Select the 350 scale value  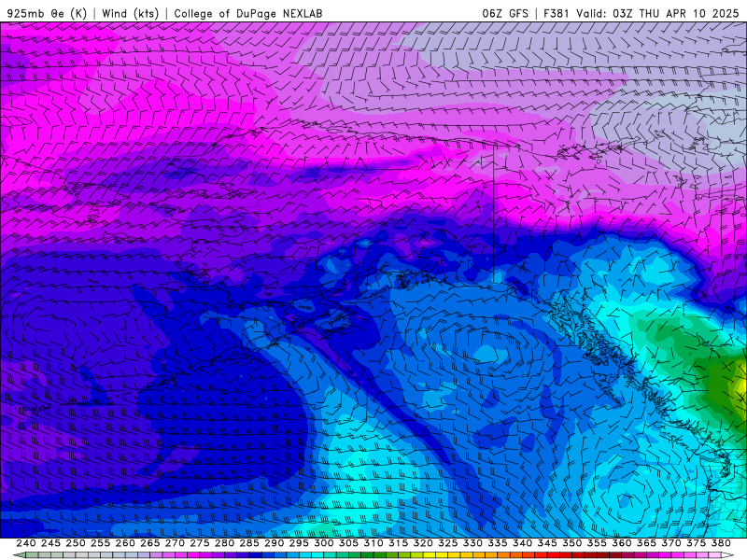pos(571,543)
